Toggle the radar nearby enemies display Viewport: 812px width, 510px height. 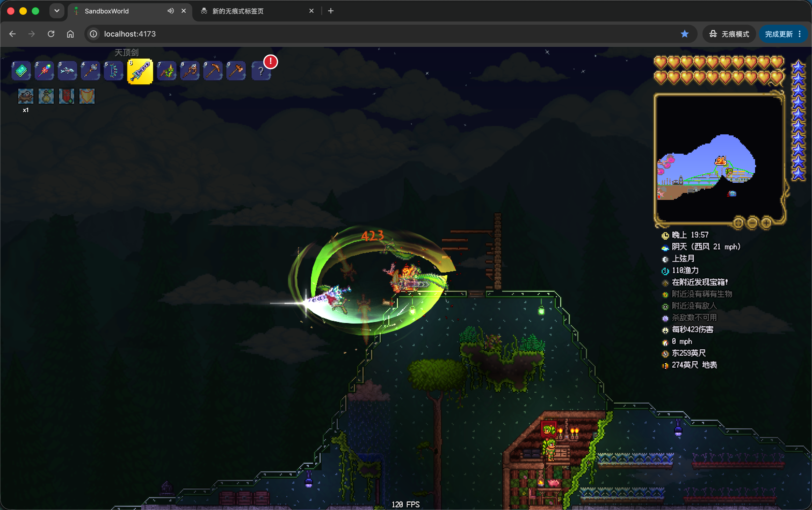click(x=665, y=307)
